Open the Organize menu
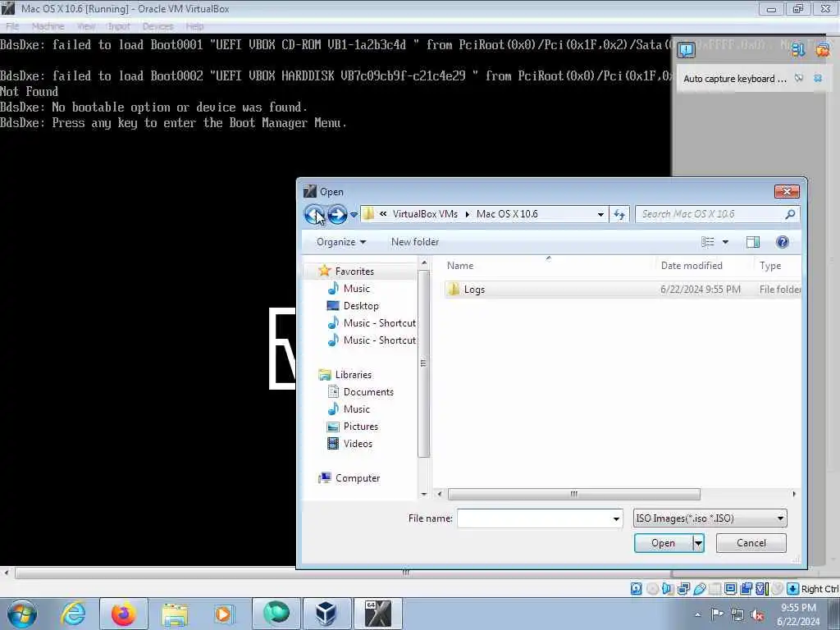Viewport: 840px width, 630px height. coord(341,242)
